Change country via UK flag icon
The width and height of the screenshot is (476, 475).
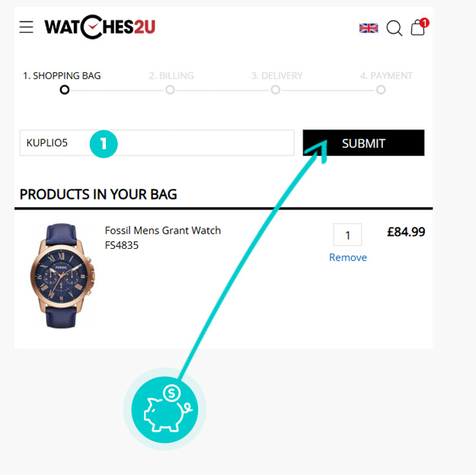(369, 28)
